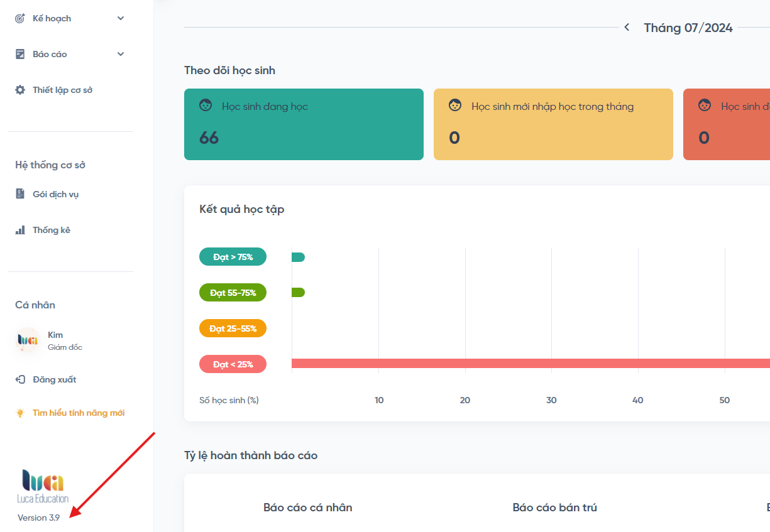770x532 pixels.
Task: Click the Học sinh đang học card
Action: [x=304, y=124]
